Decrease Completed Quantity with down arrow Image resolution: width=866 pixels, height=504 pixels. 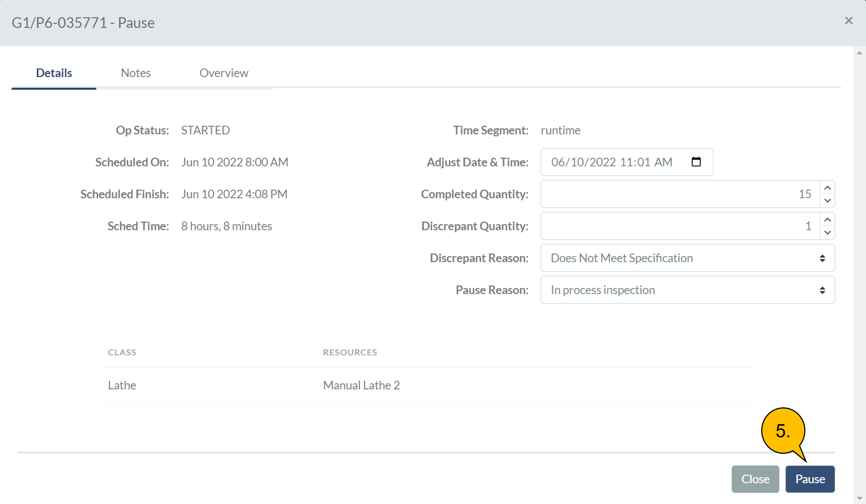828,200
